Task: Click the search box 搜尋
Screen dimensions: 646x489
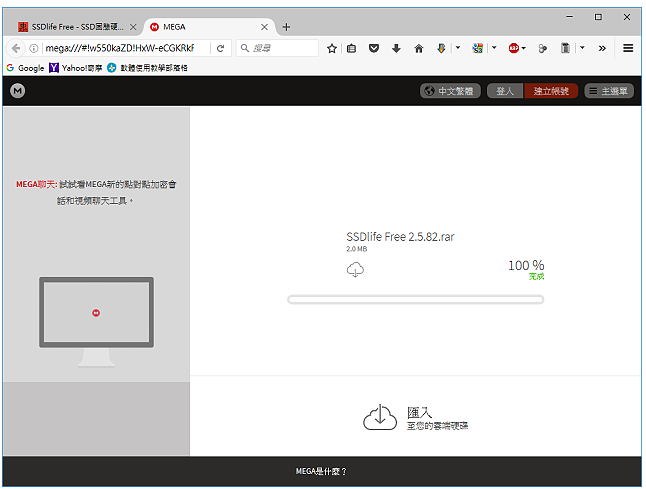Action: [x=277, y=48]
